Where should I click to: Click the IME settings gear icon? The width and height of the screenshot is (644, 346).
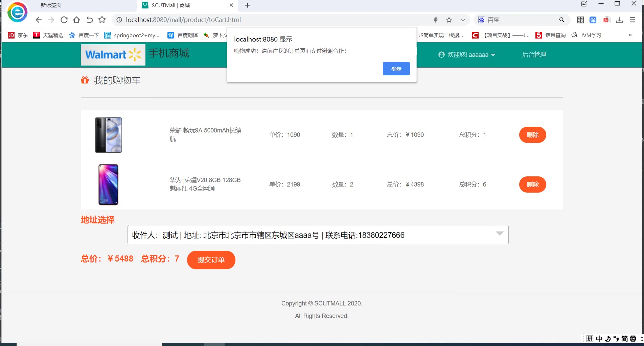tap(633, 339)
